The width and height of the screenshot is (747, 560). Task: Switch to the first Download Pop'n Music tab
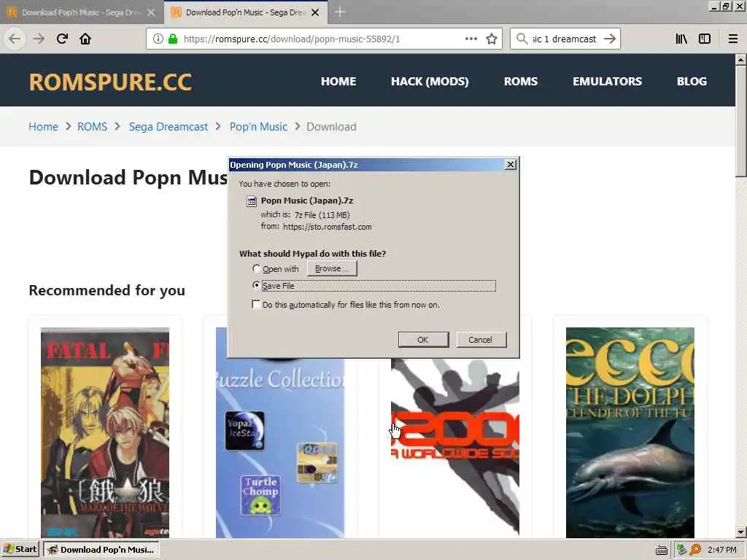80,12
